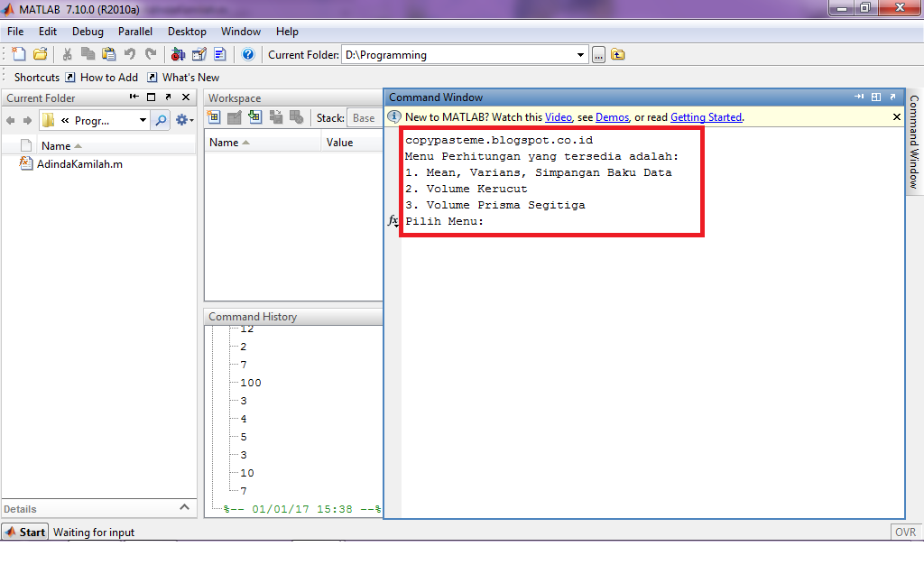
Task: Collapse the Details panel at the bottom
Action: 184,507
